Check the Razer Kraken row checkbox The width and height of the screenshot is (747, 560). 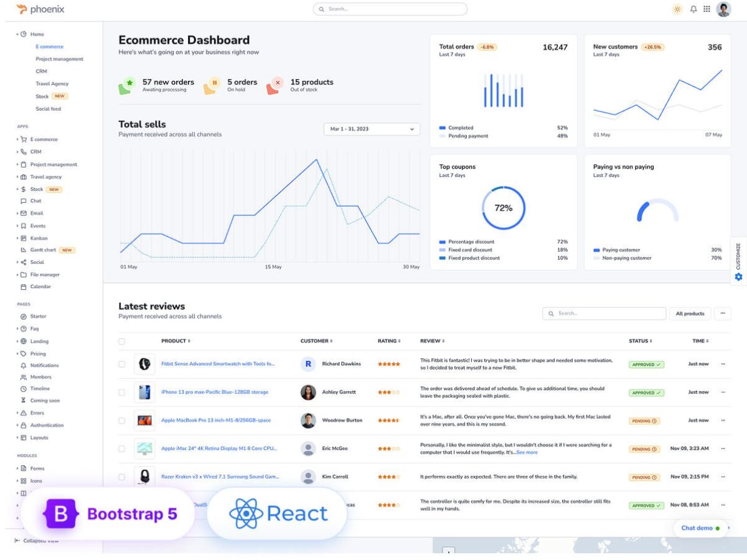click(121, 477)
